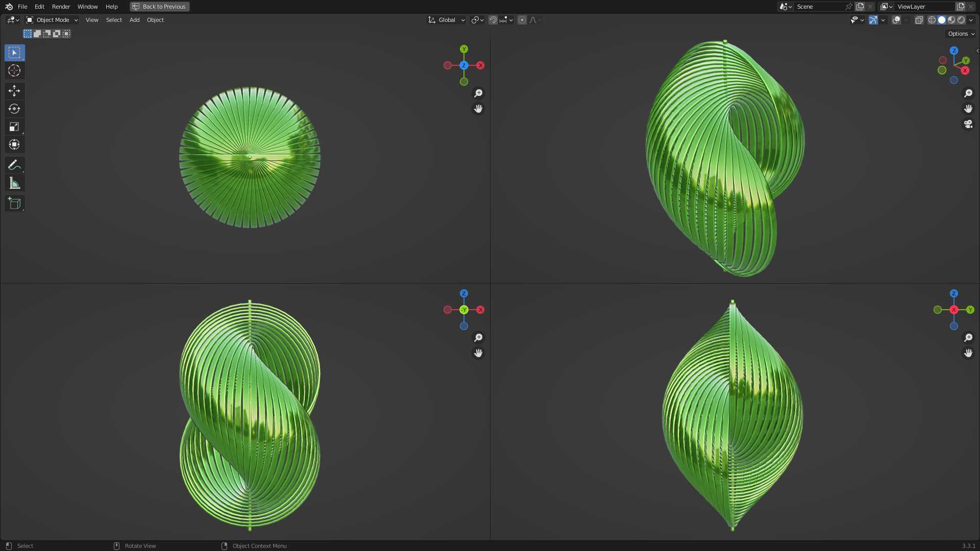
Task: Pin the scene to workspace
Action: [x=848, y=7]
